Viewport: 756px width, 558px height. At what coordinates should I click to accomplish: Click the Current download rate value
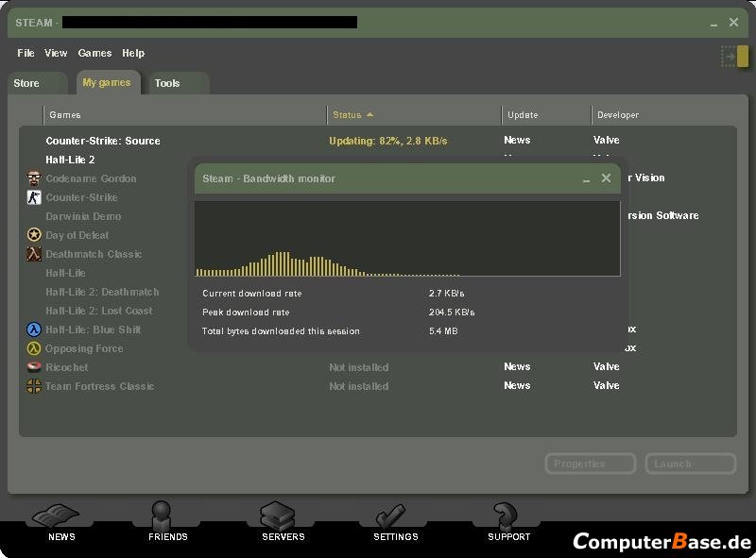(446, 293)
